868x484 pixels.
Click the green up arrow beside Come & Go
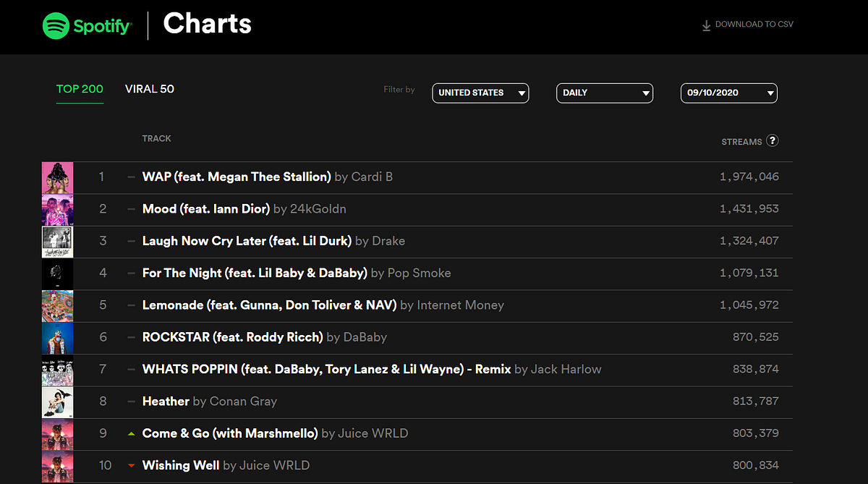pos(131,433)
